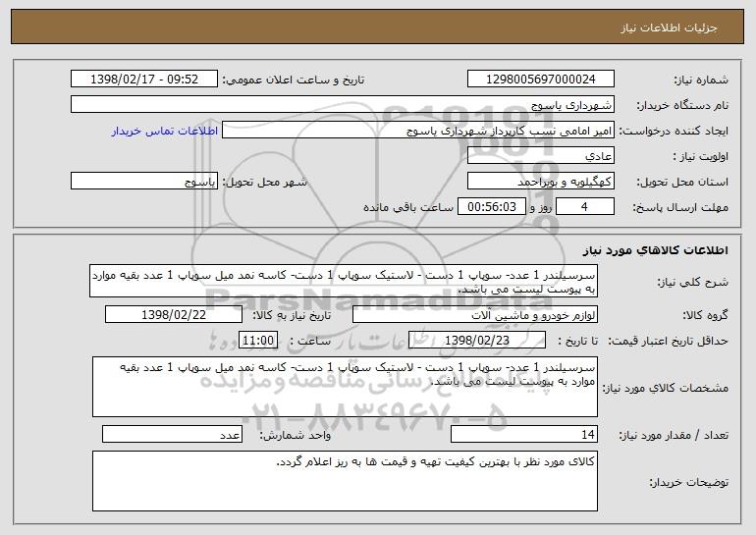756x535 pixels.
Task: Click the need date field 1398/02/22
Action: [174, 315]
